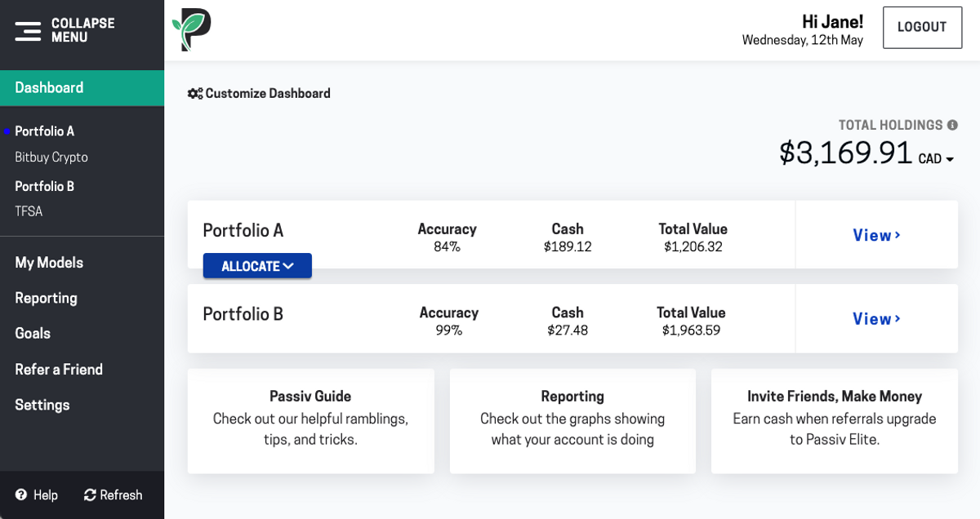980x519 pixels.
Task: Open Help from the bottom bar
Action: coord(36,495)
